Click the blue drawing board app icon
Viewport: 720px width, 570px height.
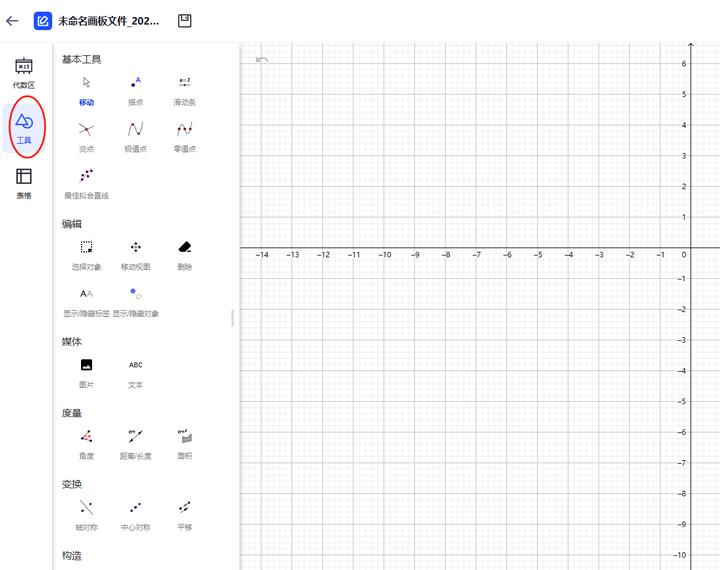43,21
